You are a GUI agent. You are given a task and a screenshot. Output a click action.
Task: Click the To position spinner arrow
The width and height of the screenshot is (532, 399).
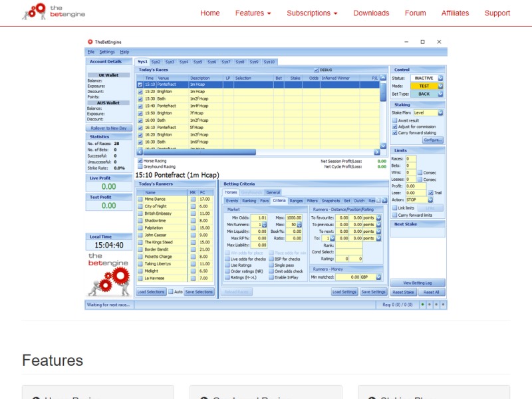pyautogui.click(x=332, y=238)
